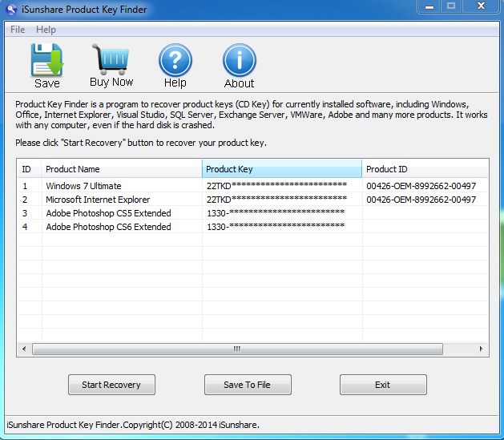
Task: Click the scroll left arrow
Action: click(24, 349)
